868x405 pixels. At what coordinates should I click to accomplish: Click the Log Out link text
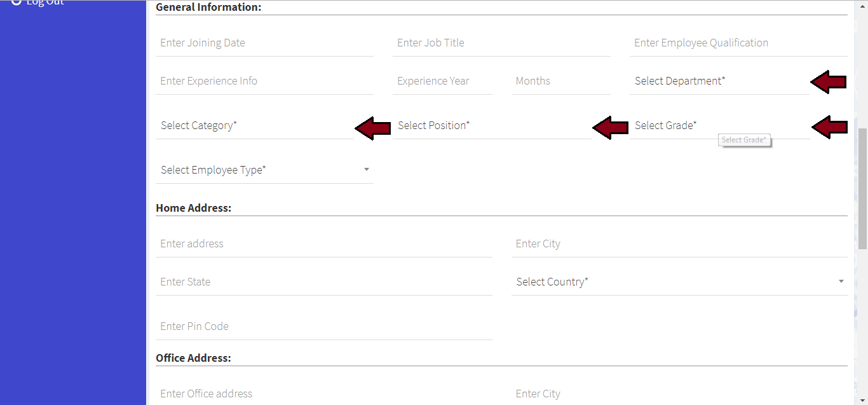tap(45, 3)
